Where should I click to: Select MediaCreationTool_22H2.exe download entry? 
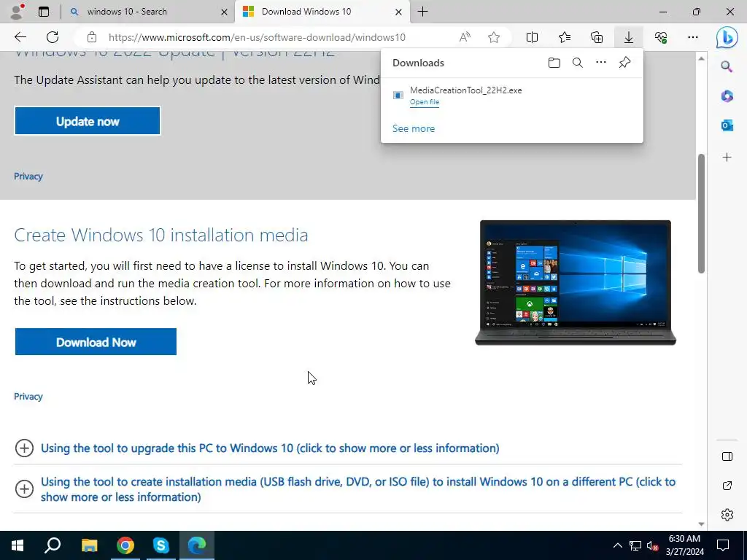[511, 96]
